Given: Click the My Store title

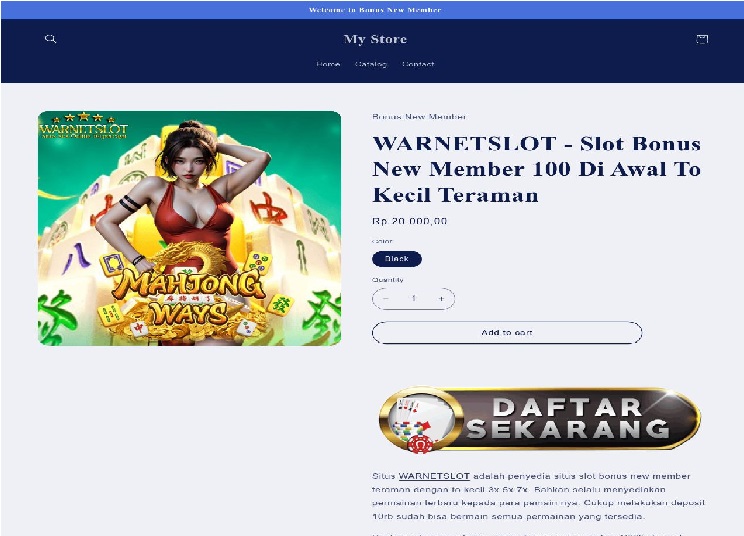Looking at the screenshot, I should [375, 39].
